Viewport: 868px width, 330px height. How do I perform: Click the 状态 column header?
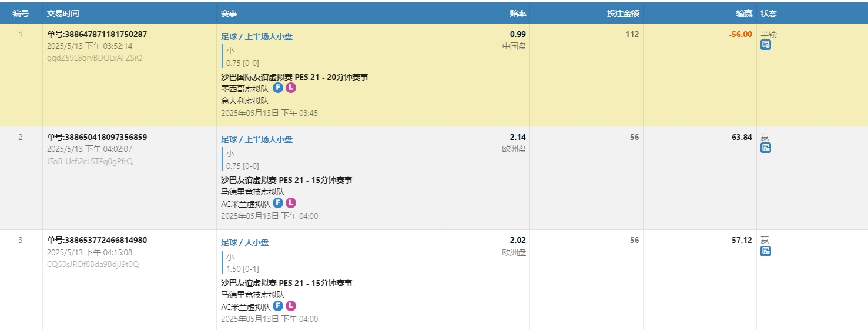point(769,13)
